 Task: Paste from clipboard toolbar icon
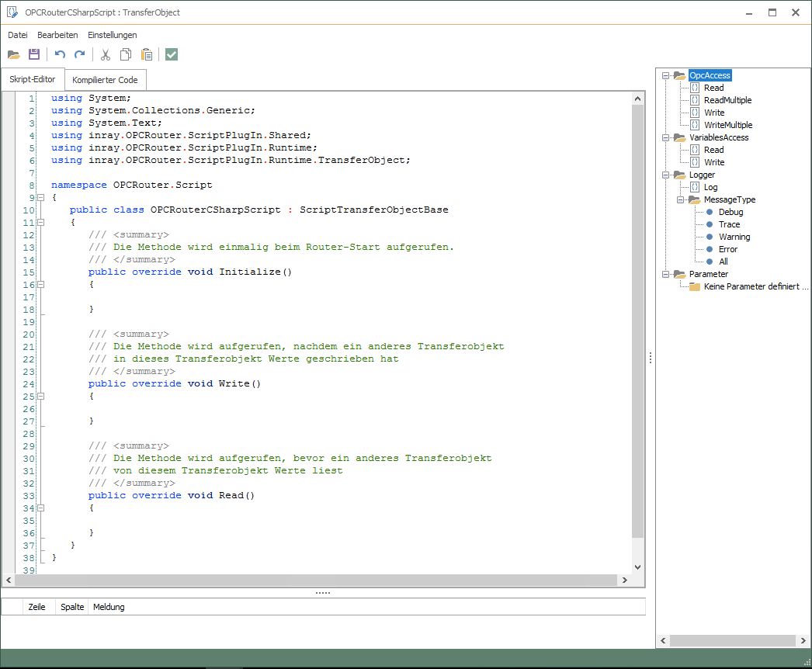pos(147,54)
